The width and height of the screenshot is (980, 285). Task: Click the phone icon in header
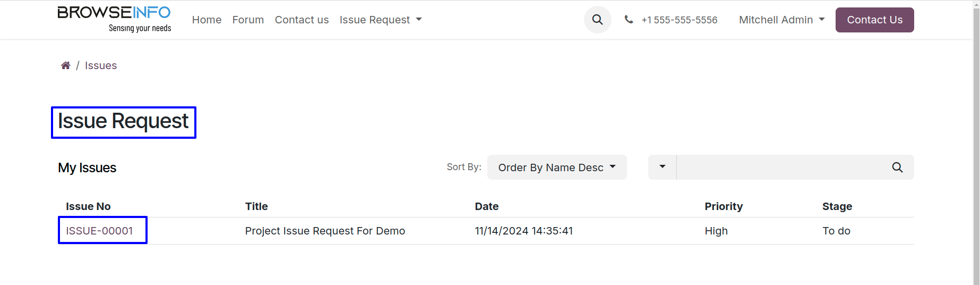[629, 20]
